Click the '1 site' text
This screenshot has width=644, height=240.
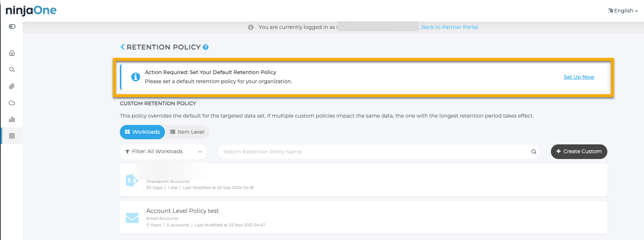[x=173, y=188]
